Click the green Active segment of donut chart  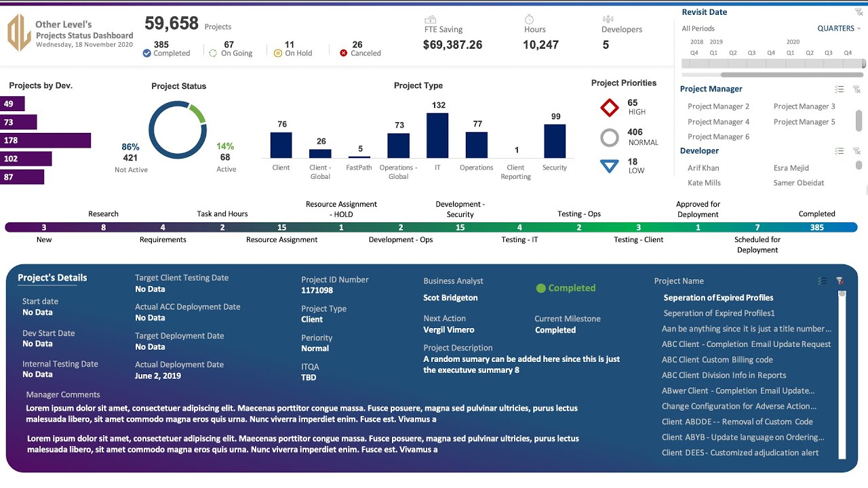(198, 113)
